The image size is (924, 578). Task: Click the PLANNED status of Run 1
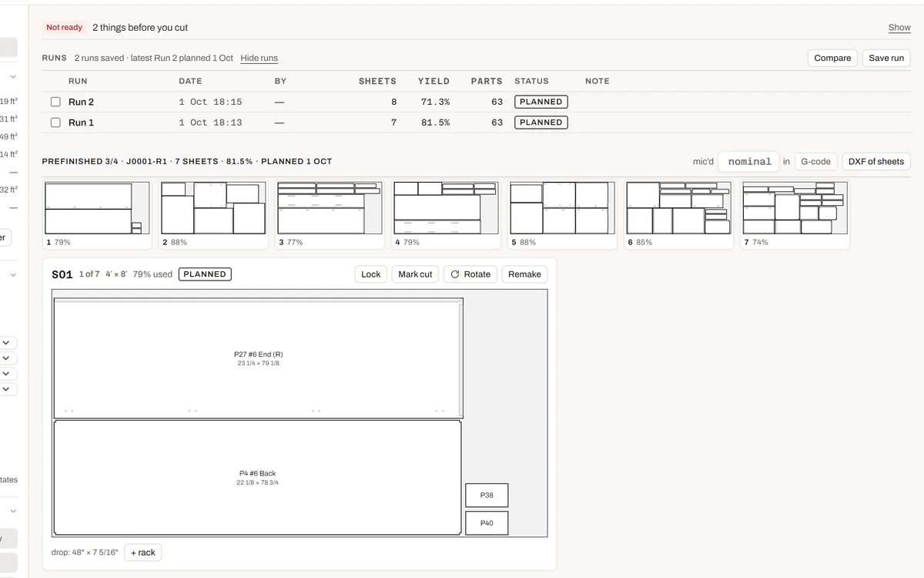(x=541, y=123)
